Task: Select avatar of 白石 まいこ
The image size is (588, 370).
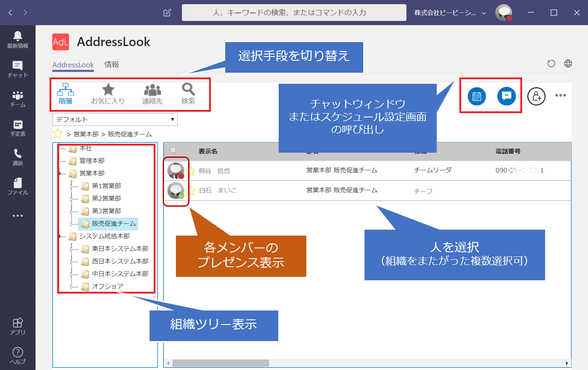Action: tap(175, 191)
